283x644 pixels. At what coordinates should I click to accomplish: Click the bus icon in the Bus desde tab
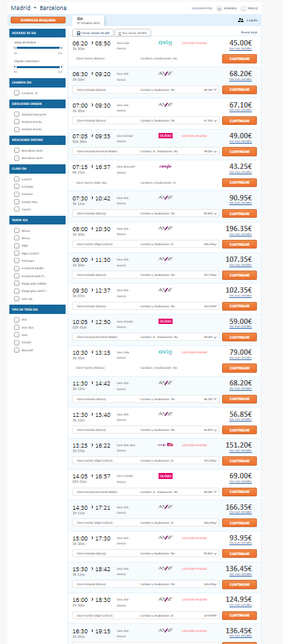click(119, 33)
